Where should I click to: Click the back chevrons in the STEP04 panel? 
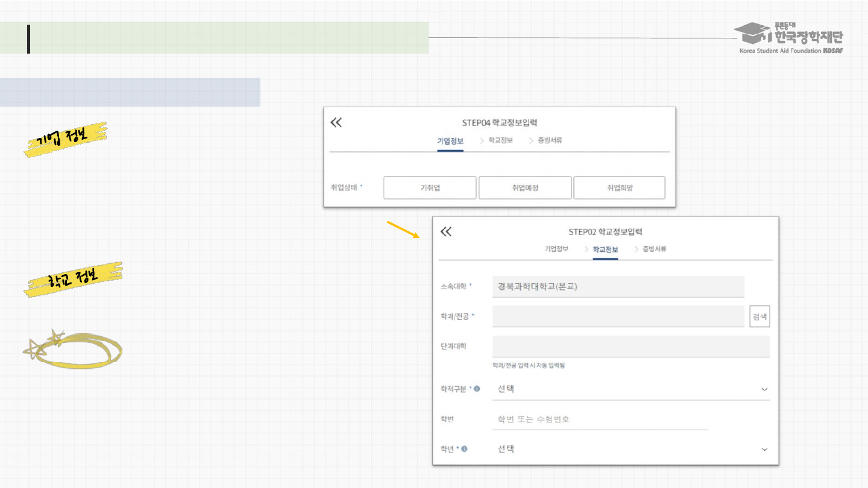coord(336,122)
